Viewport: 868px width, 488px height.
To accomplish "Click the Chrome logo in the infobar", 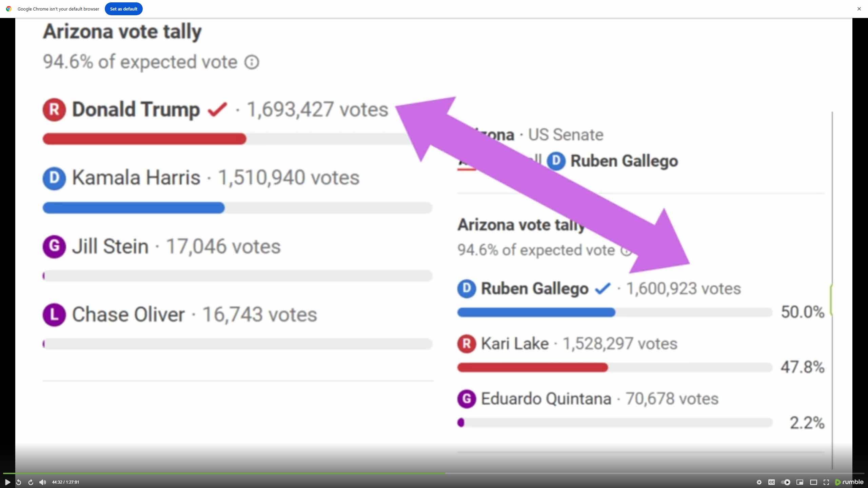I will point(9,9).
